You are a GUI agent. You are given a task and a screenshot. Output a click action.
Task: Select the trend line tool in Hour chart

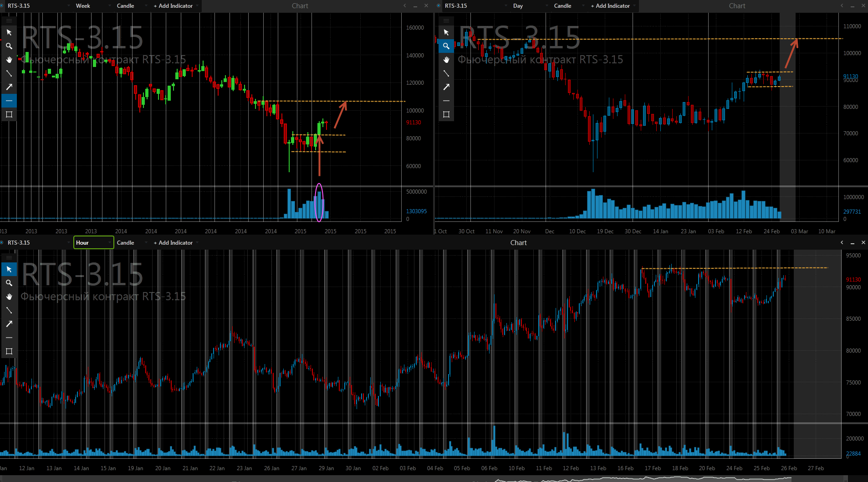click(9, 310)
